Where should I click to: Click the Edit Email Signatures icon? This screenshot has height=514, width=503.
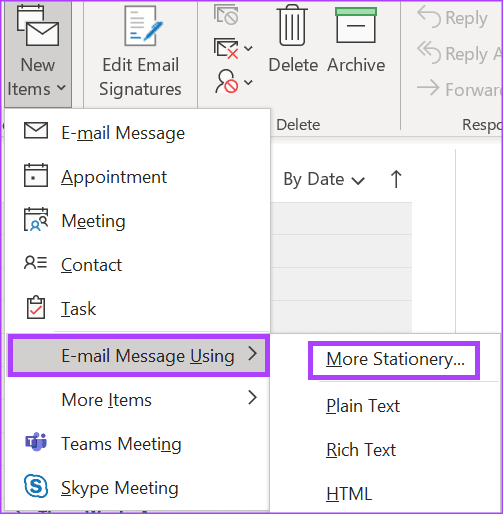(143, 26)
